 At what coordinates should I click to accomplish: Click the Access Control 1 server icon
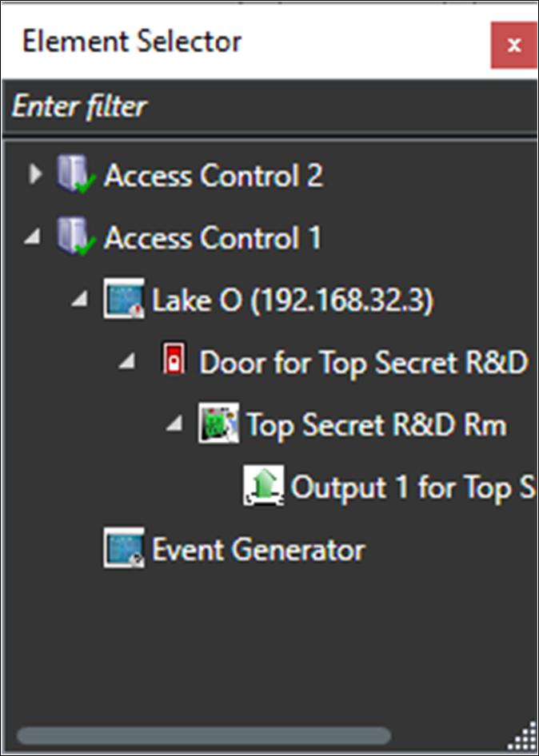(x=74, y=238)
